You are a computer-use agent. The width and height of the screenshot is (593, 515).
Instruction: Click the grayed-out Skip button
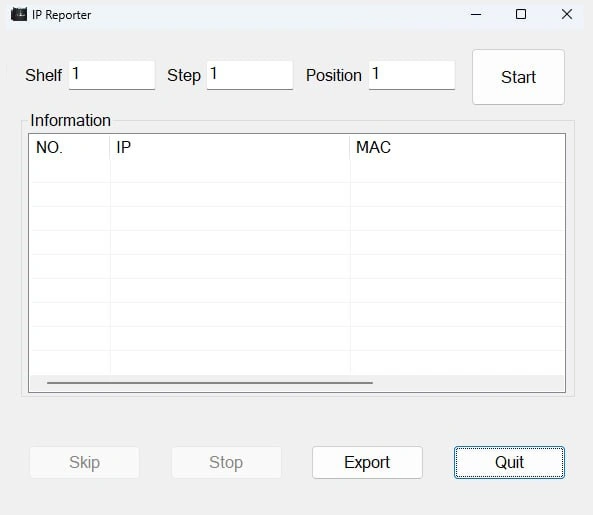pos(84,462)
